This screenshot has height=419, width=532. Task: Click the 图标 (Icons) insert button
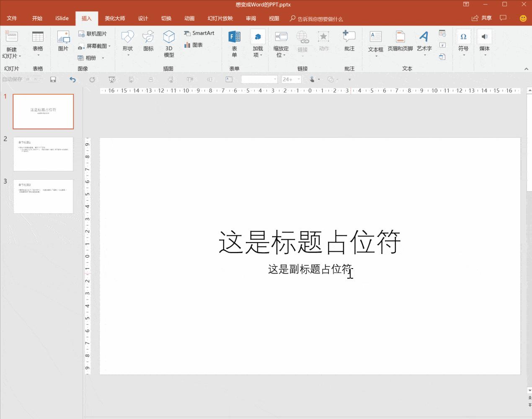coord(148,41)
